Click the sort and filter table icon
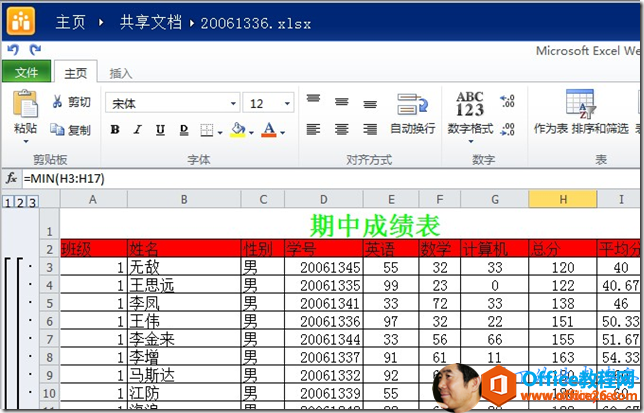Viewport: 644px width, 413px height. pyautogui.click(x=580, y=103)
